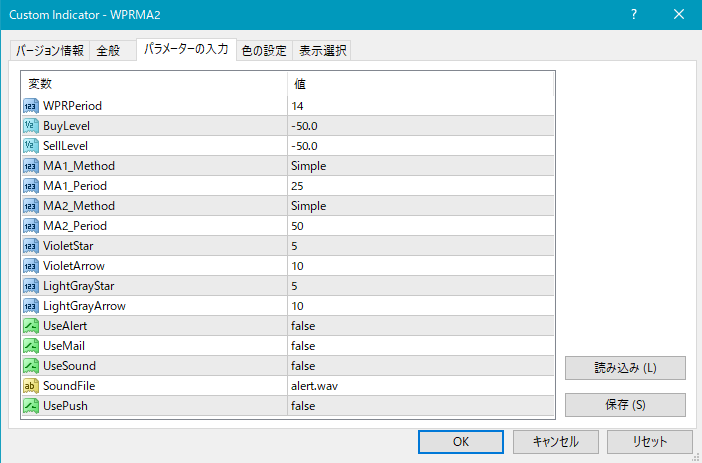Click the decimal icon beside BuyLevel
The image size is (702, 463).
(x=30, y=126)
